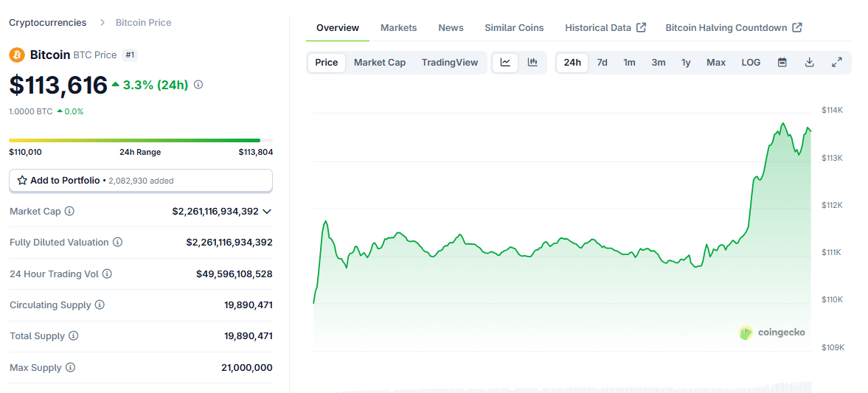Screen dimensions: 868x393
Task: Click Add to Portfolio button
Action: [x=140, y=181]
